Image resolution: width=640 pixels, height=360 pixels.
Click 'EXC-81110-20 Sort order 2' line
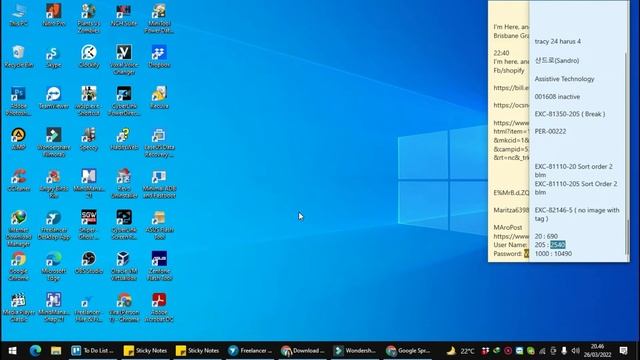tap(573, 167)
